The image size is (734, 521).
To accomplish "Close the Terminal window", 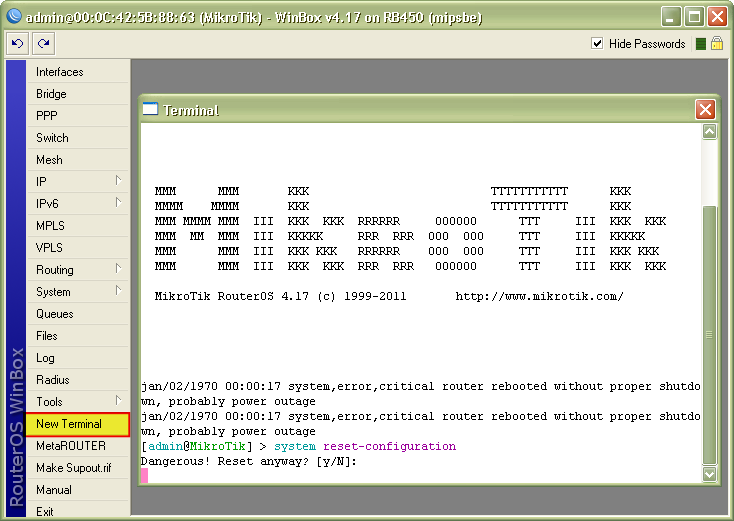I will (705, 110).
